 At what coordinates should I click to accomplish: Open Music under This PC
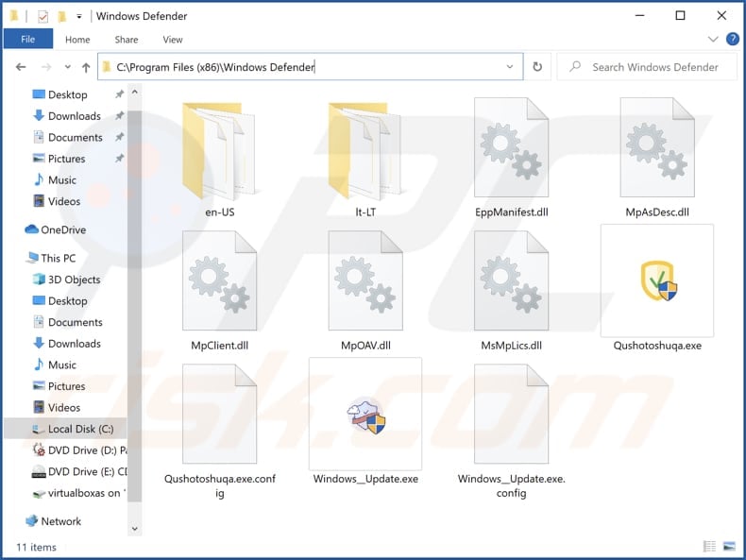pos(61,365)
